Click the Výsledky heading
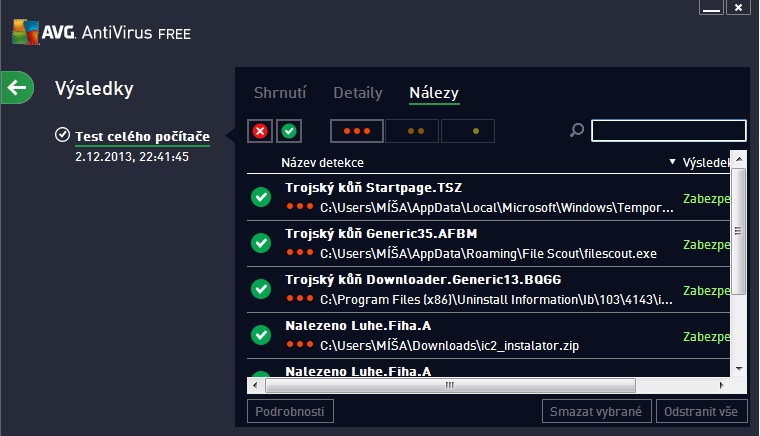Screen dimensions: 760x436 (x=94, y=89)
